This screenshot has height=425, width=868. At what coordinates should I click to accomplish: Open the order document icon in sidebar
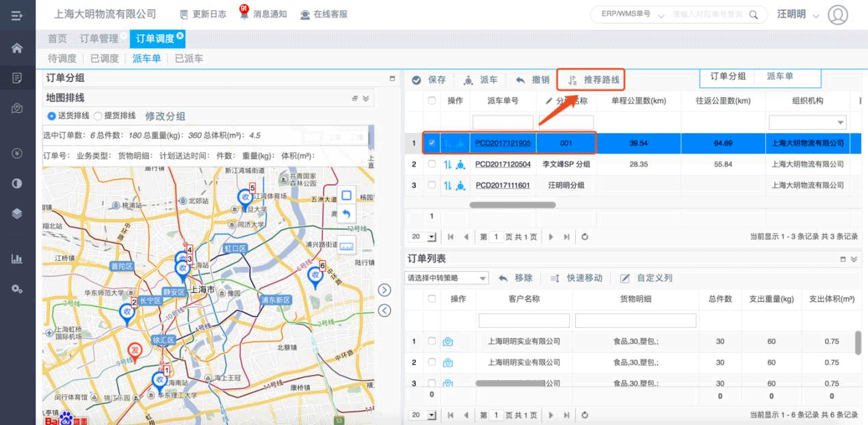[17, 78]
